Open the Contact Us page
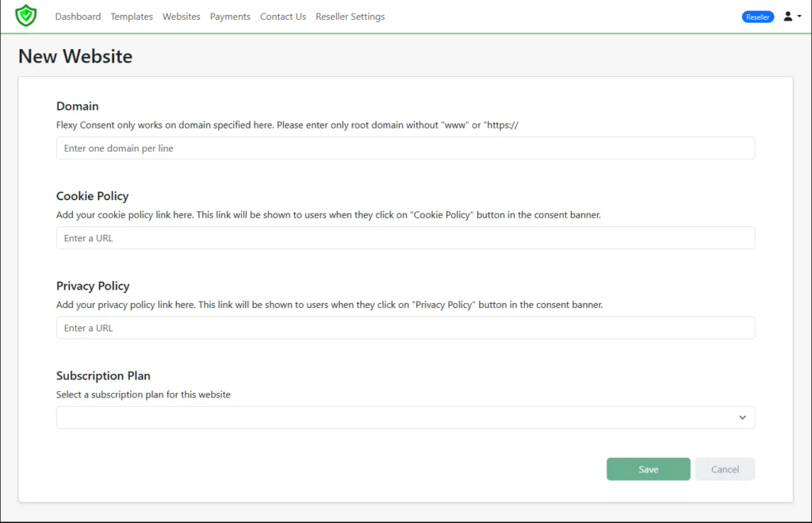 (x=283, y=17)
